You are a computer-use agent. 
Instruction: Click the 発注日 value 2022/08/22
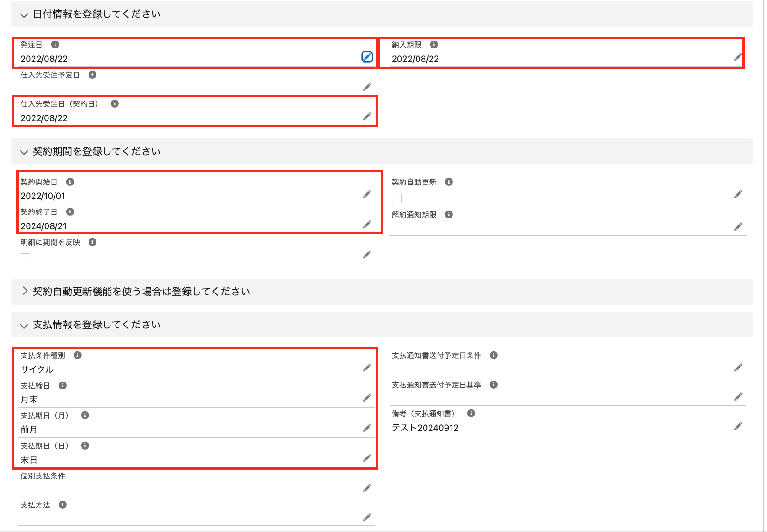click(44, 59)
